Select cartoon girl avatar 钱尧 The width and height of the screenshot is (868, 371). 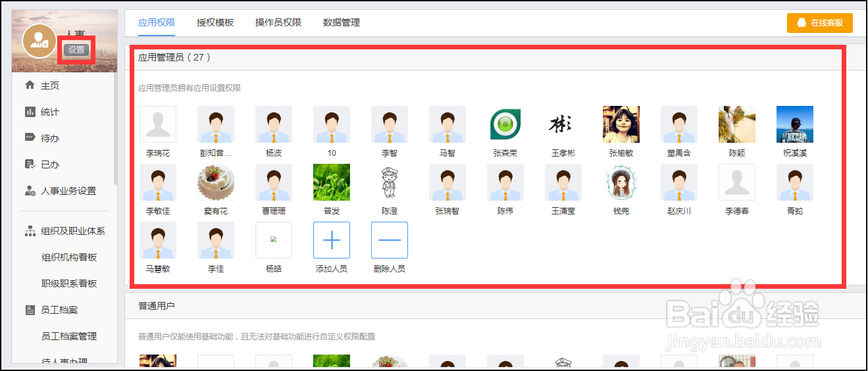point(621,182)
